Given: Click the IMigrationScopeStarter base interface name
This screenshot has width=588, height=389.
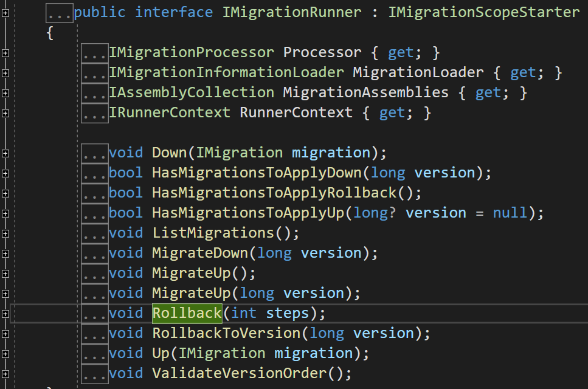Looking at the screenshot, I should click(x=484, y=12).
